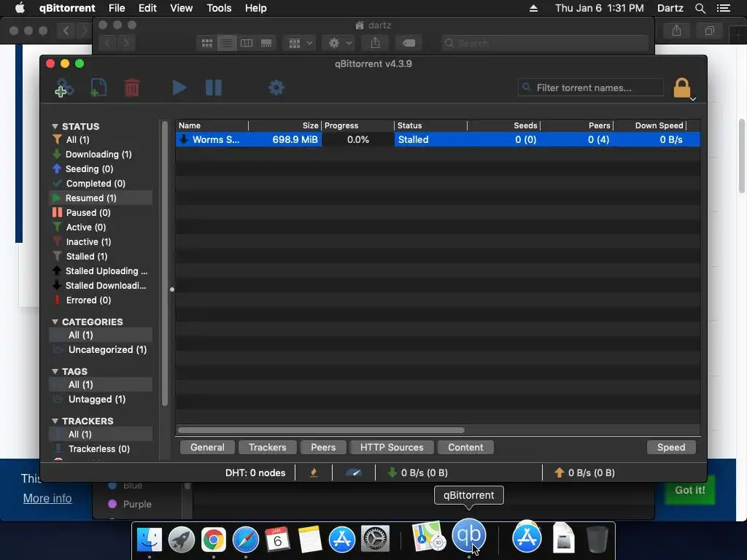This screenshot has height=560, width=747.
Task: Collapse the CATEGORIES section triangle
Action: (55, 322)
